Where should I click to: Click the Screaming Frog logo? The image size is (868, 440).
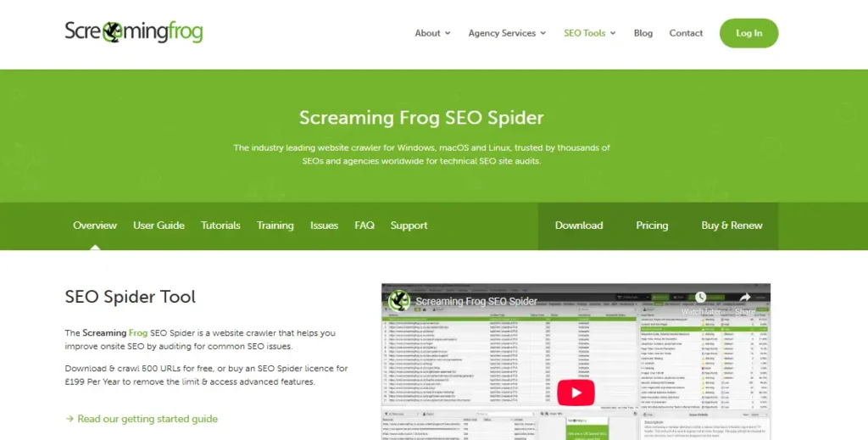click(x=134, y=32)
